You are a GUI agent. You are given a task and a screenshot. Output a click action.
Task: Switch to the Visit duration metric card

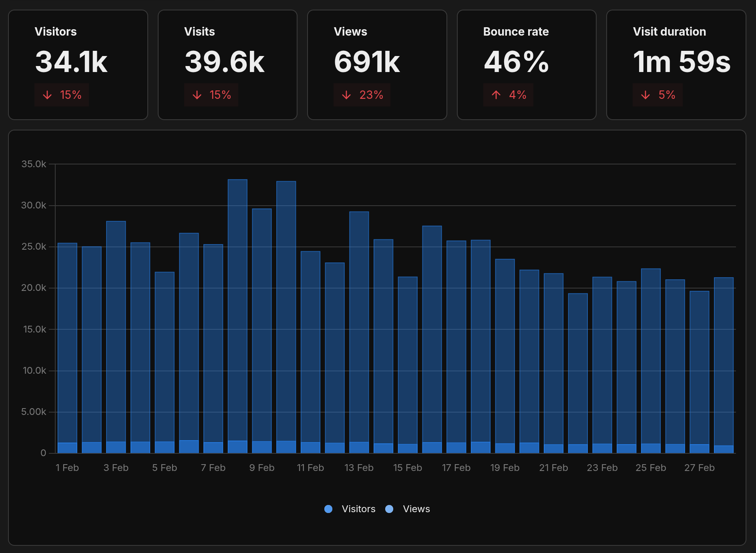(x=676, y=64)
